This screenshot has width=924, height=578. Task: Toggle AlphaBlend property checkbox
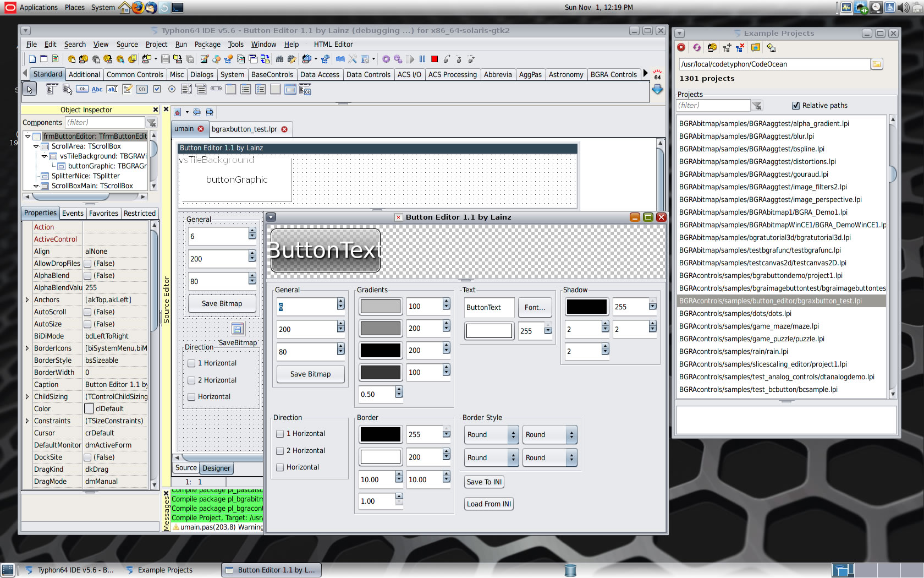point(87,276)
